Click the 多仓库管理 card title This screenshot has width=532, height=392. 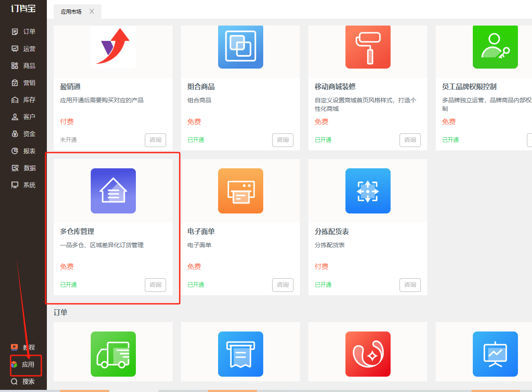coord(77,232)
